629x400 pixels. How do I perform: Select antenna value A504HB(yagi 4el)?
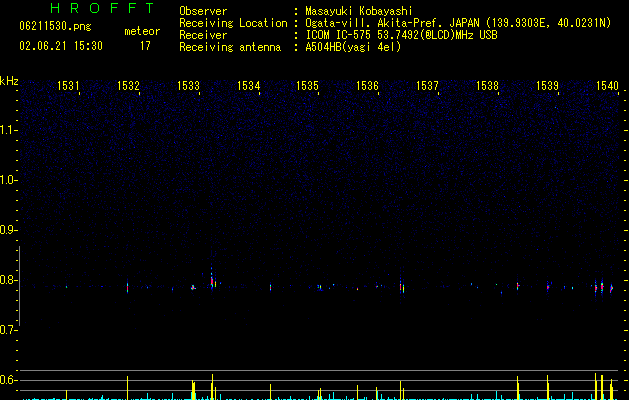pos(353,47)
